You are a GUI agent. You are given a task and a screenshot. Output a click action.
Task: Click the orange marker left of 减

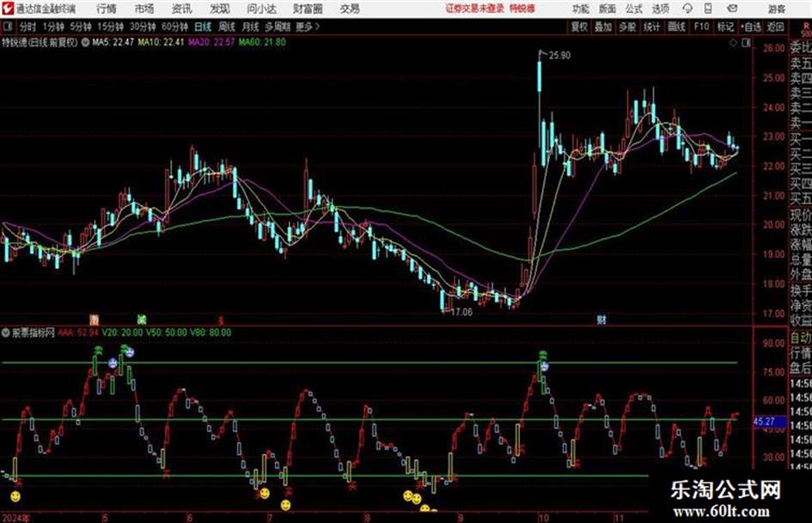[x=94, y=319]
